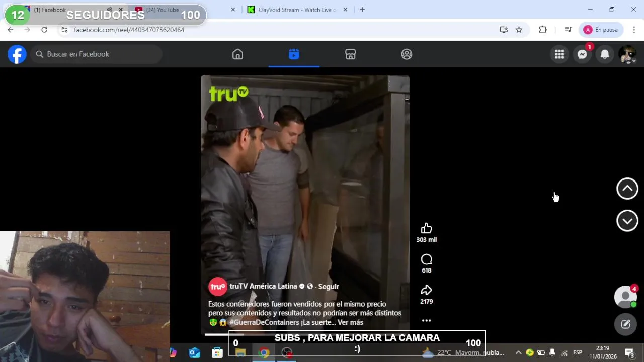Go to the next reel
The width and height of the screenshot is (644, 362).
[x=627, y=221]
